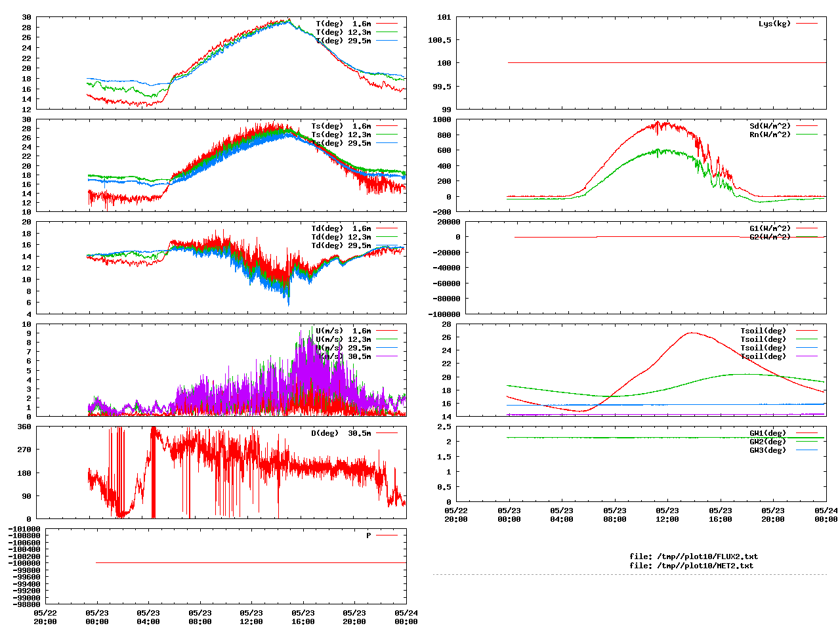
Task: Click the T(deg) 1.6m legend entry
Action: 343,24
